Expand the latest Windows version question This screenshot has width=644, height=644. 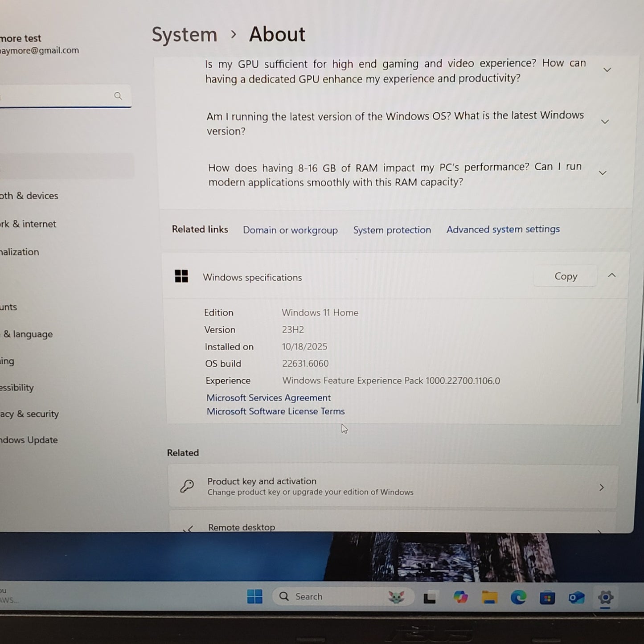tap(605, 122)
